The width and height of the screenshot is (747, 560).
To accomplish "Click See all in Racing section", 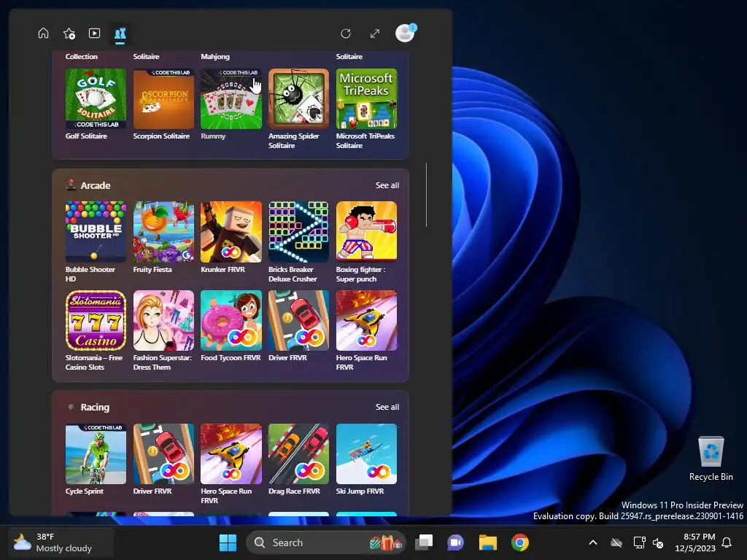I will coord(387,407).
